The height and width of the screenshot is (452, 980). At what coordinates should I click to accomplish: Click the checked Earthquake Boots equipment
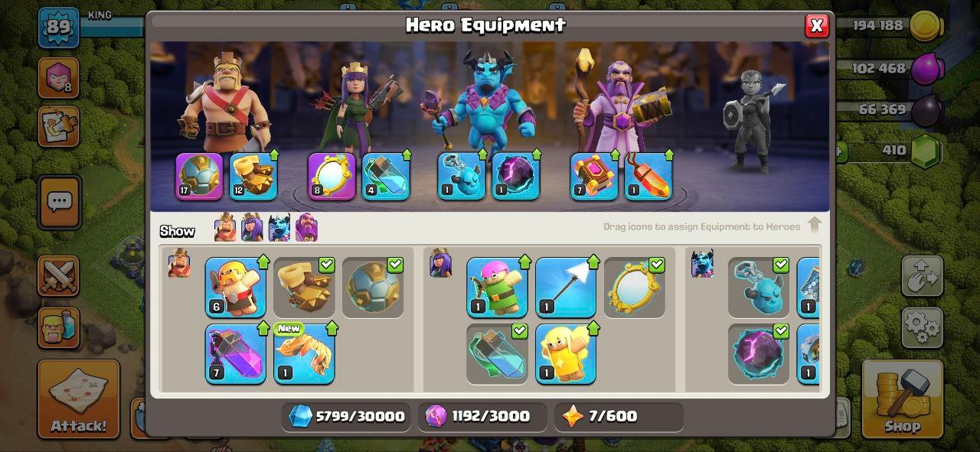point(304,288)
